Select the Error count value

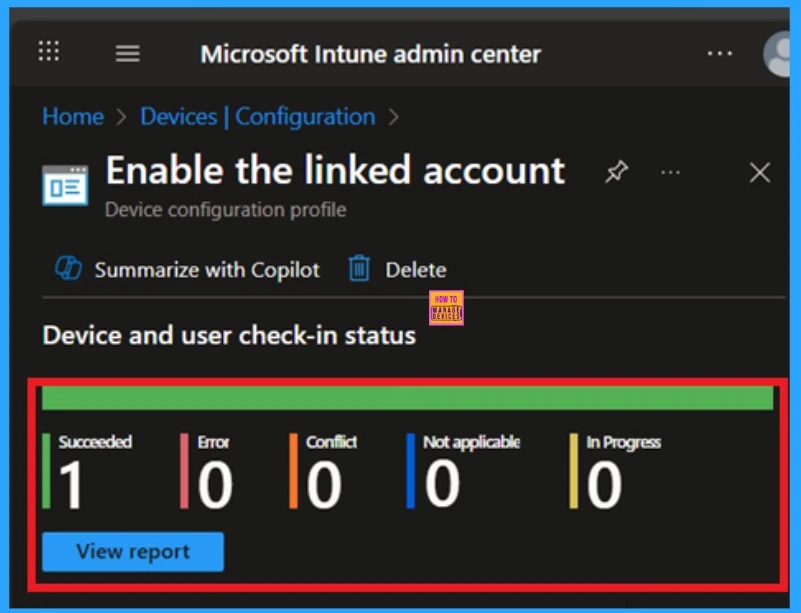click(x=215, y=484)
